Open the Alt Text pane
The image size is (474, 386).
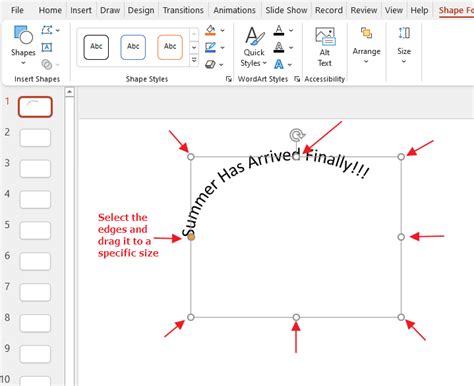tap(325, 47)
